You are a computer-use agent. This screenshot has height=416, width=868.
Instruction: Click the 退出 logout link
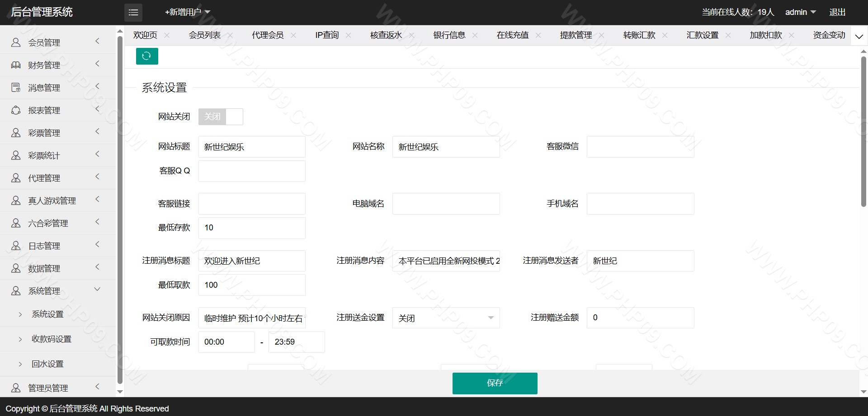(837, 12)
